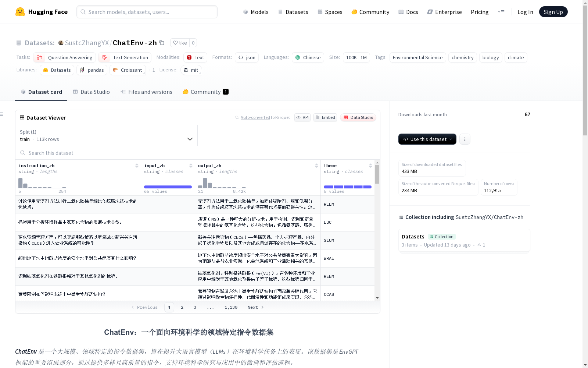Click the biology tag
Screen dimensions: 588x368
[491, 57]
